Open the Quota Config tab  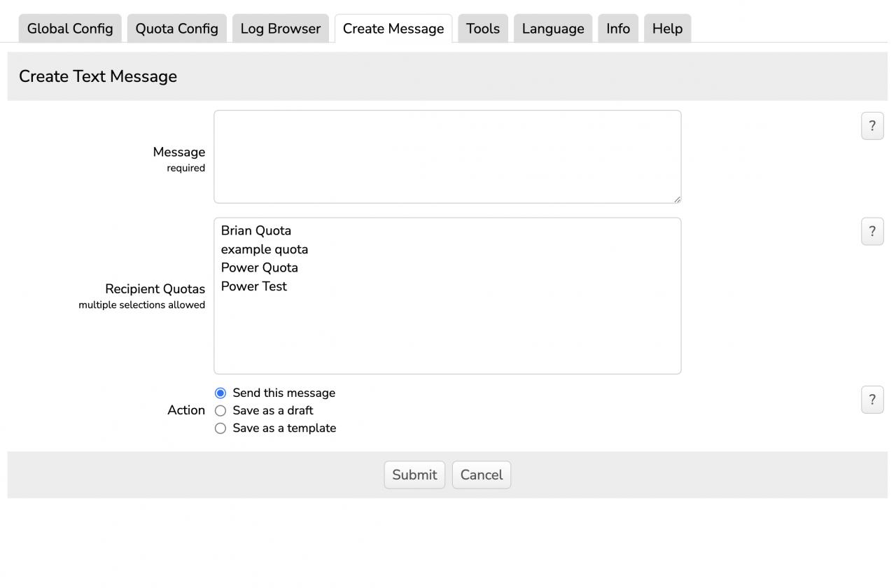point(176,29)
